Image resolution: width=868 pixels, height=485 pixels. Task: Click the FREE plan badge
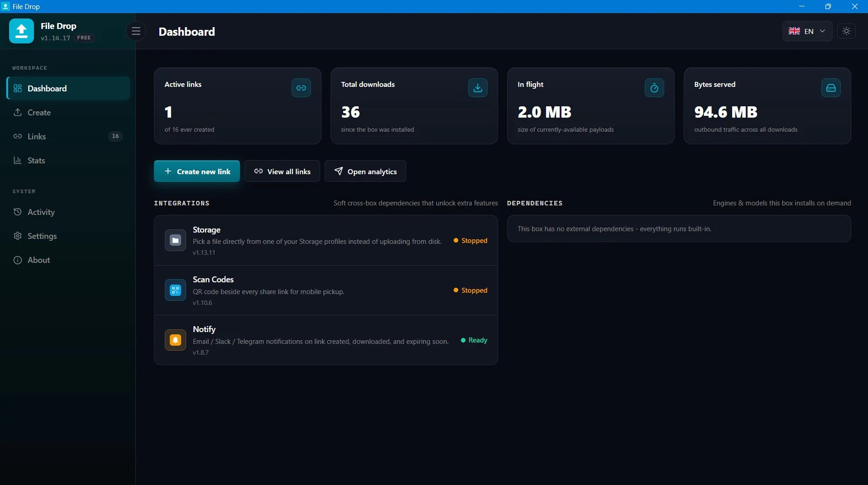point(84,38)
